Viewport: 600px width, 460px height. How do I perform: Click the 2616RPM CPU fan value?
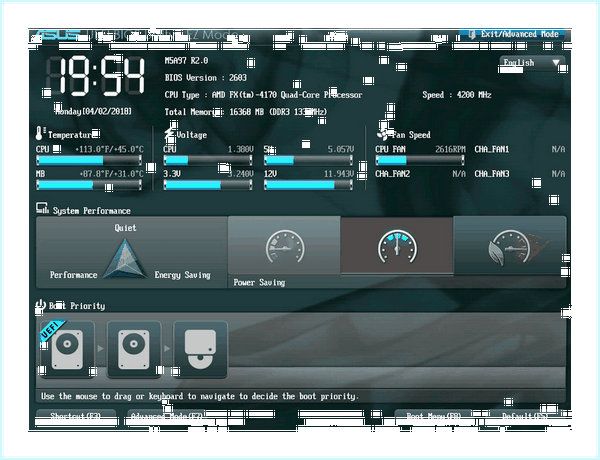450,149
